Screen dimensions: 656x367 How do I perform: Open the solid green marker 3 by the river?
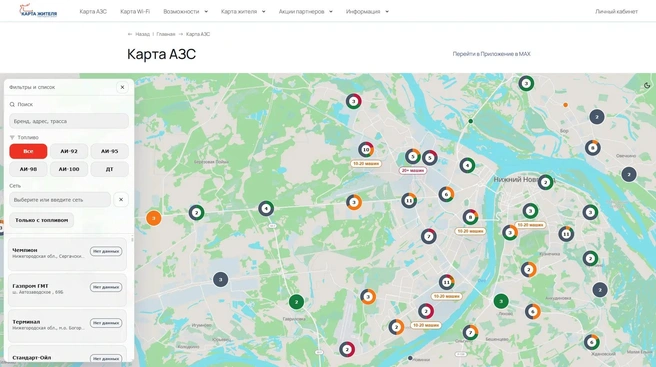coord(501,301)
